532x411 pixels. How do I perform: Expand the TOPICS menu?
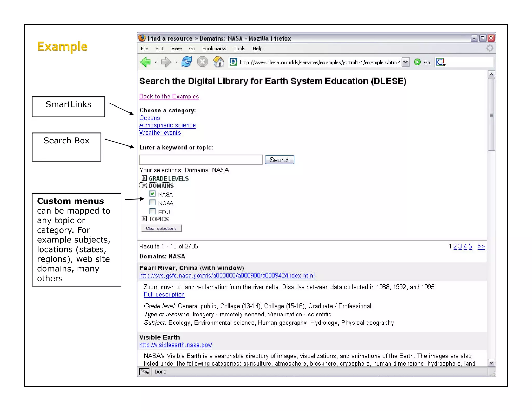(144, 219)
